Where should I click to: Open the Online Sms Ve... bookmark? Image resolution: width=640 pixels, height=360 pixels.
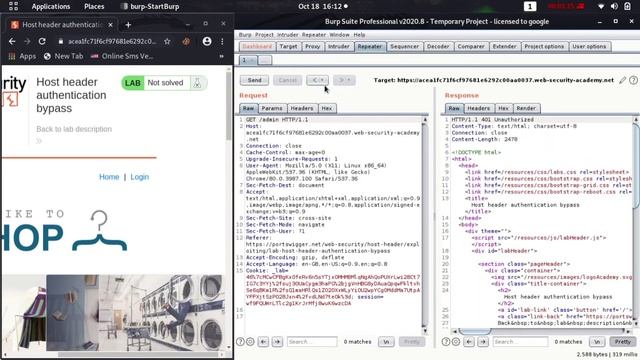pyautogui.click(x=122, y=56)
